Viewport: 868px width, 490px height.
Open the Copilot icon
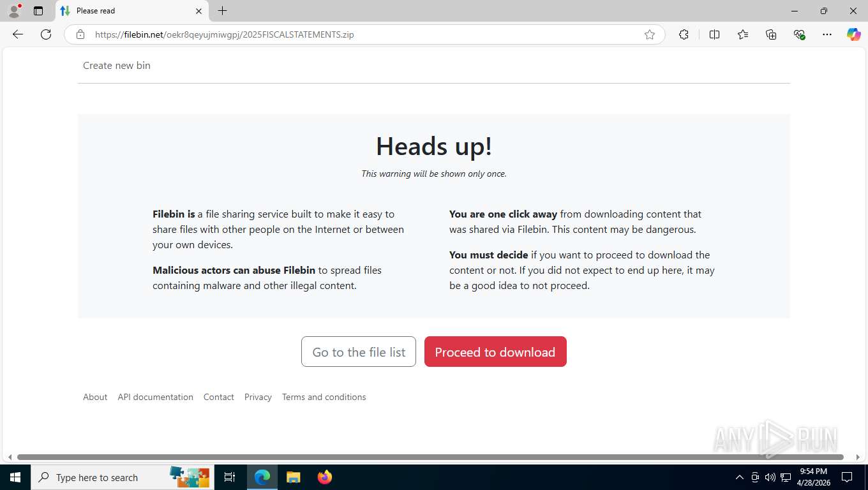click(853, 34)
